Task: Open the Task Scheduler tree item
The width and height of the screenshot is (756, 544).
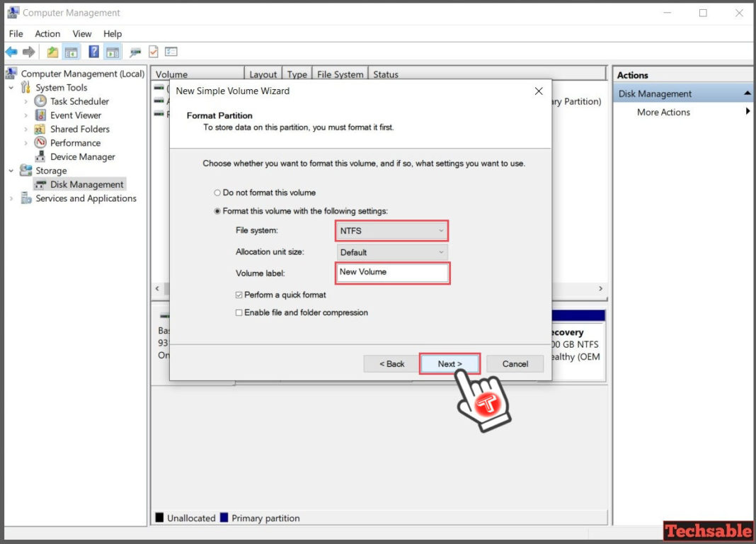Action: 79,101
